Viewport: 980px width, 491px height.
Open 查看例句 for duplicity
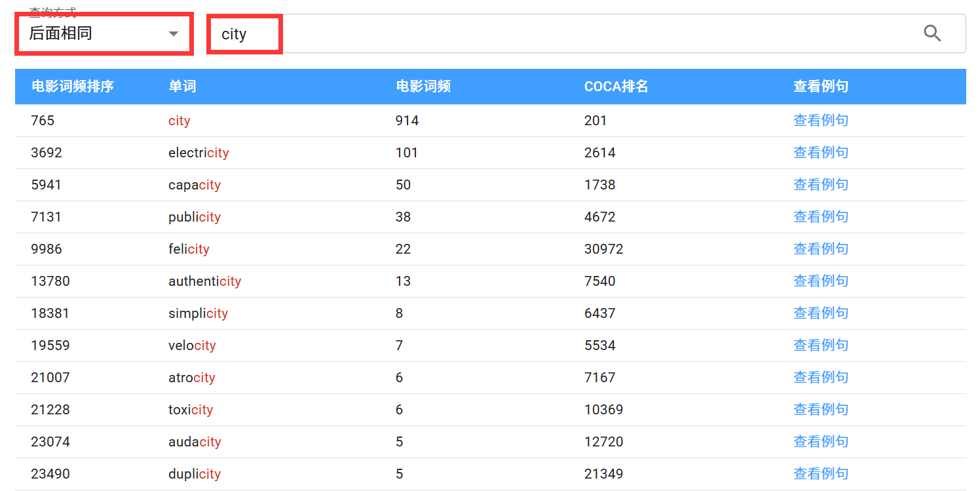(820, 474)
